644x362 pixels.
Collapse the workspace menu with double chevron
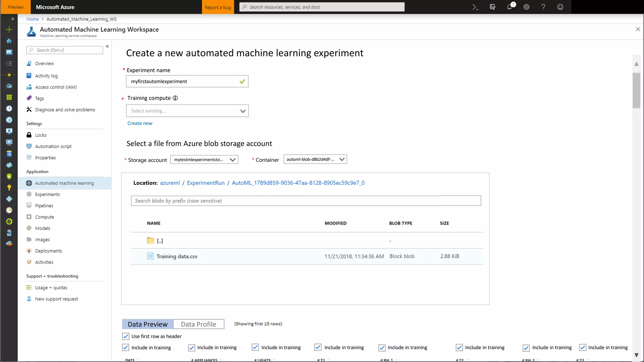(x=107, y=47)
